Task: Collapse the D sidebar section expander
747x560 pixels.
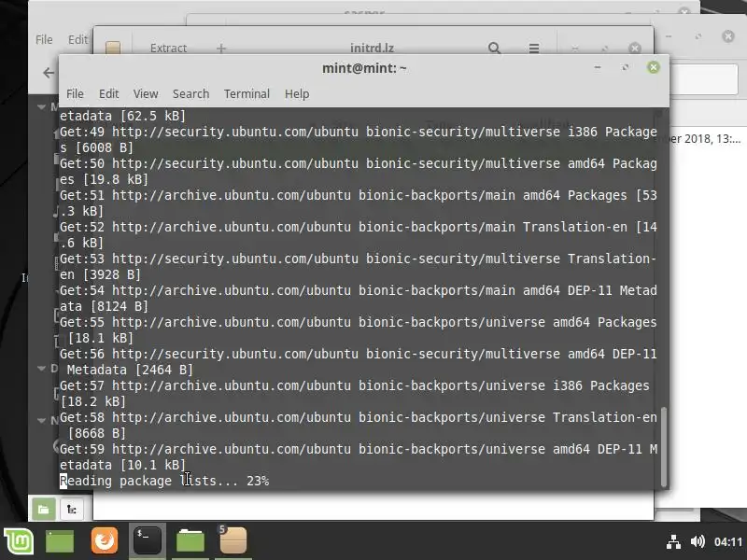Action: tap(41, 368)
